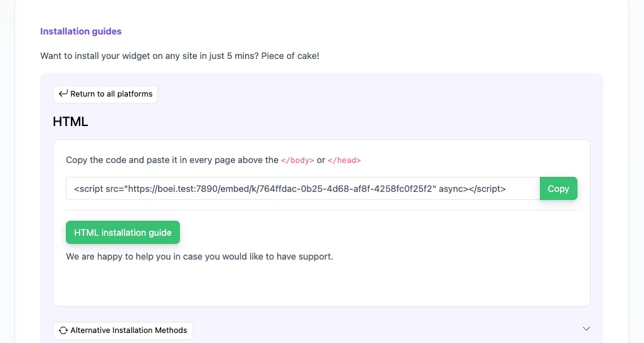Image resolution: width=644 pixels, height=343 pixels.
Task: Click the empty area below the support text
Action: [x=321, y=285]
